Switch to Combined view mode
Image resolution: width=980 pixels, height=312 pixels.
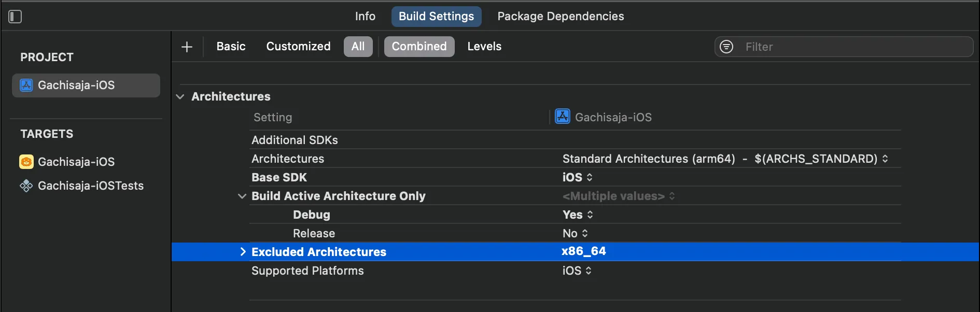click(x=419, y=47)
